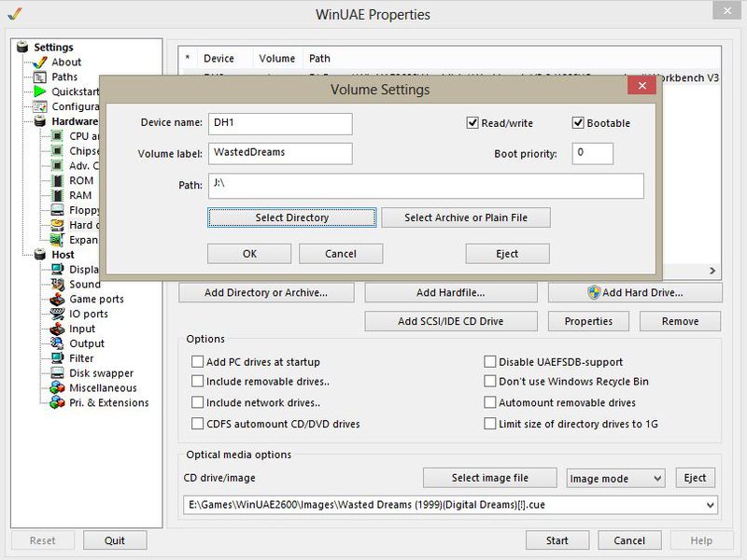Click Eject in Volume Settings dialog

point(507,254)
